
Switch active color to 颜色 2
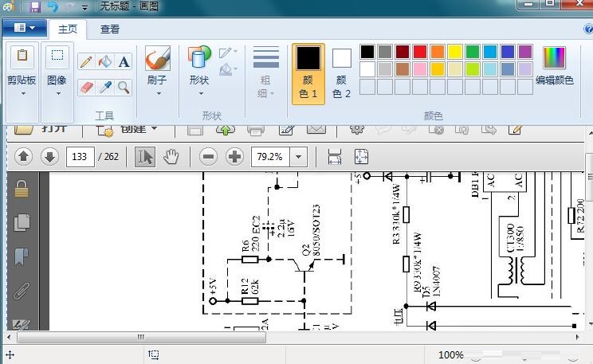pyautogui.click(x=341, y=73)
